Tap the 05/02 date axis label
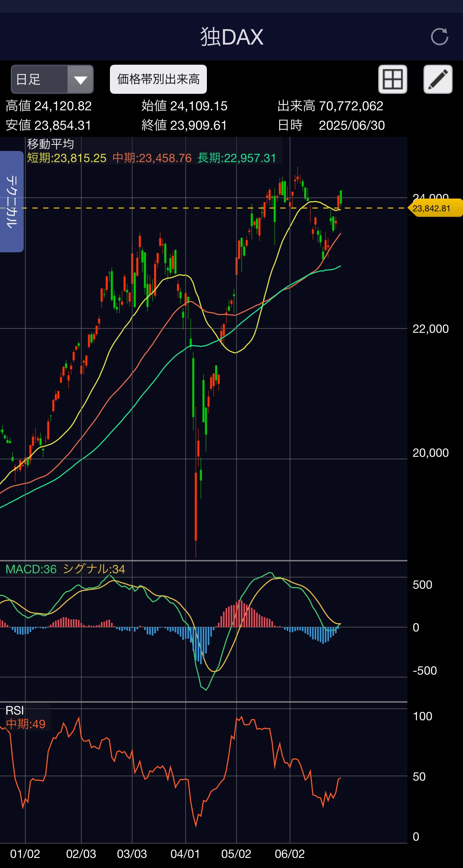This screenshot has width=463, height=868. [x=236, y=854]
